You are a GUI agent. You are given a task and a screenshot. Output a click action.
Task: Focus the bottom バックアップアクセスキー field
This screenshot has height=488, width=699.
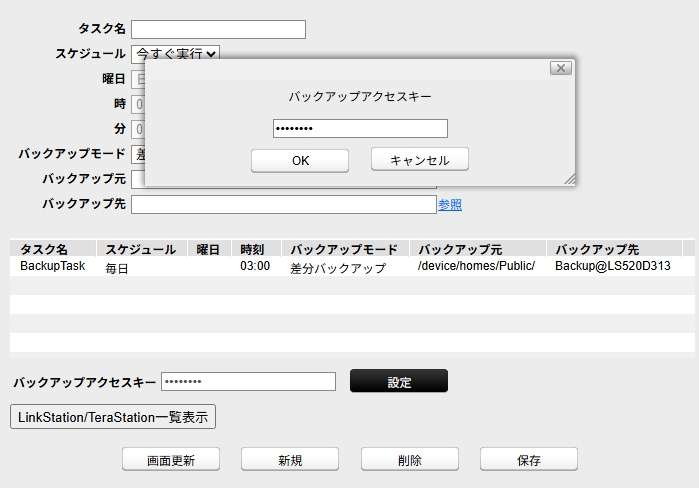(x=248, y=381)
